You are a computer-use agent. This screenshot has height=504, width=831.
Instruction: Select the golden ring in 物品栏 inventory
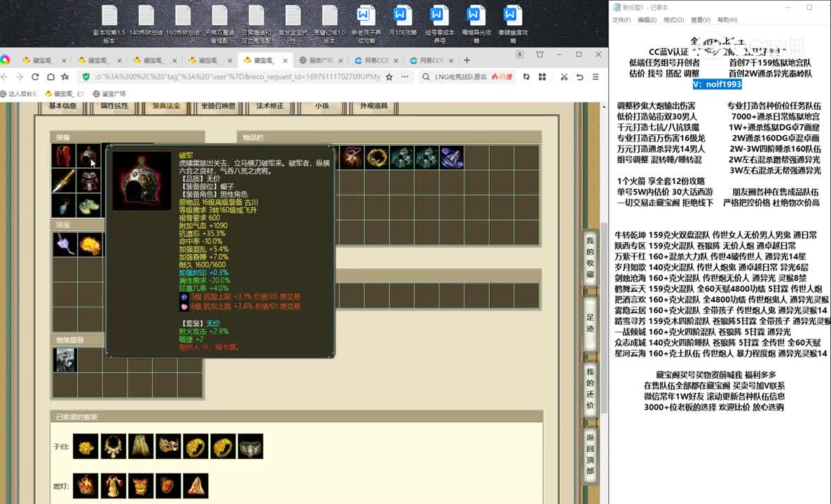click(377, 157)
